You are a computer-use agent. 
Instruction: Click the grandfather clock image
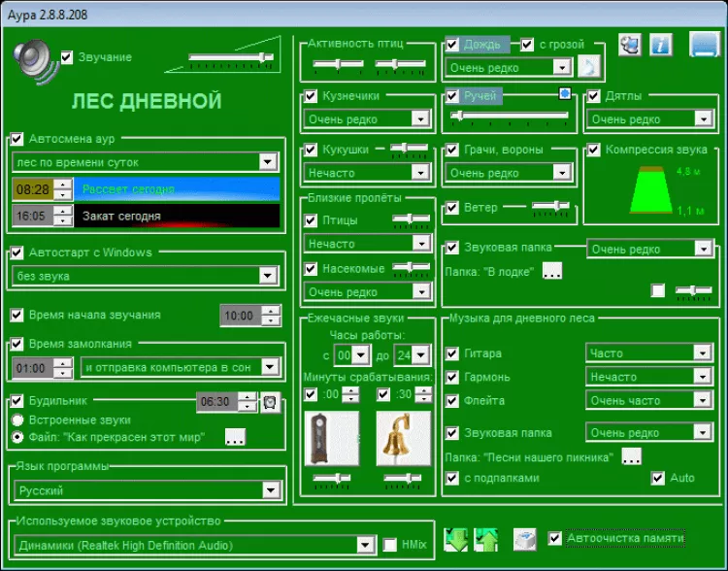[x=332, y=438]
